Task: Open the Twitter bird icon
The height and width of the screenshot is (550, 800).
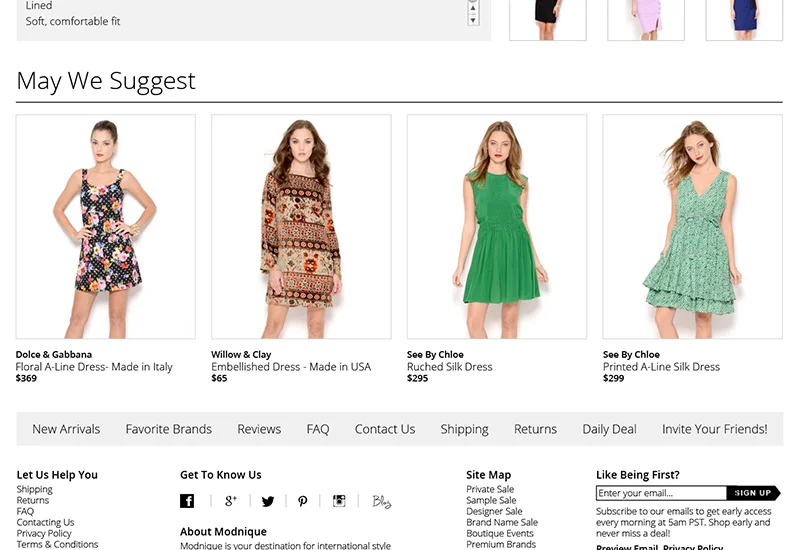Action: 268,501
